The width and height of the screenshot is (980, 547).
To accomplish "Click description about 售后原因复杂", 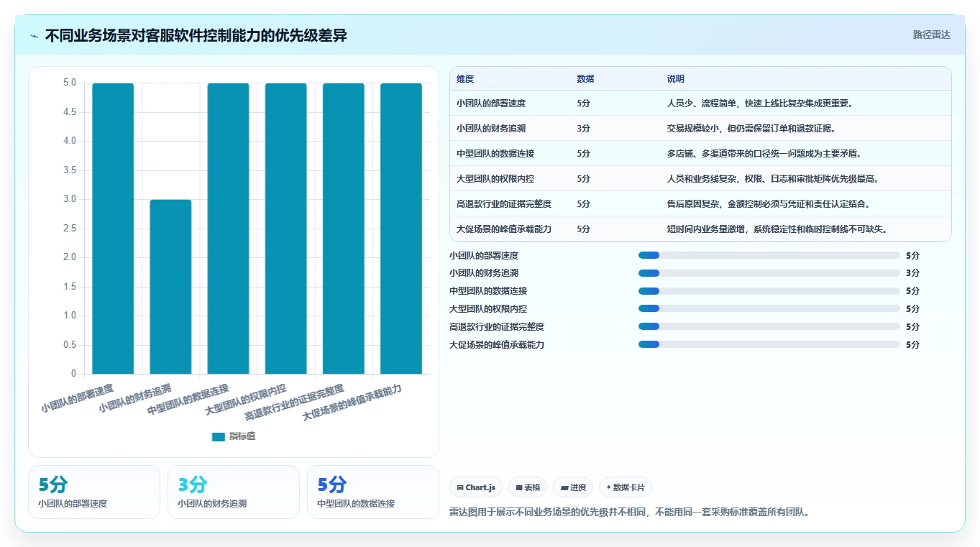I will (769, 204).
